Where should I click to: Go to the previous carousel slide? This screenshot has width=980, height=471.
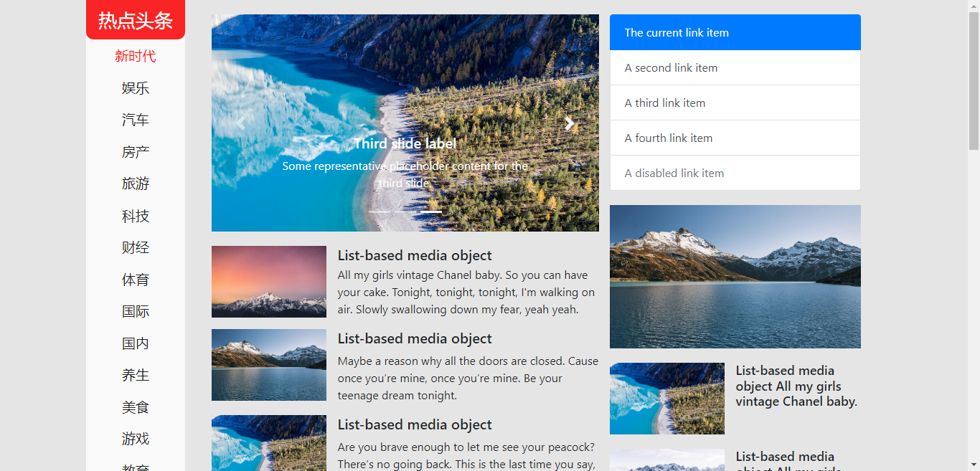(x=240, y=123)
